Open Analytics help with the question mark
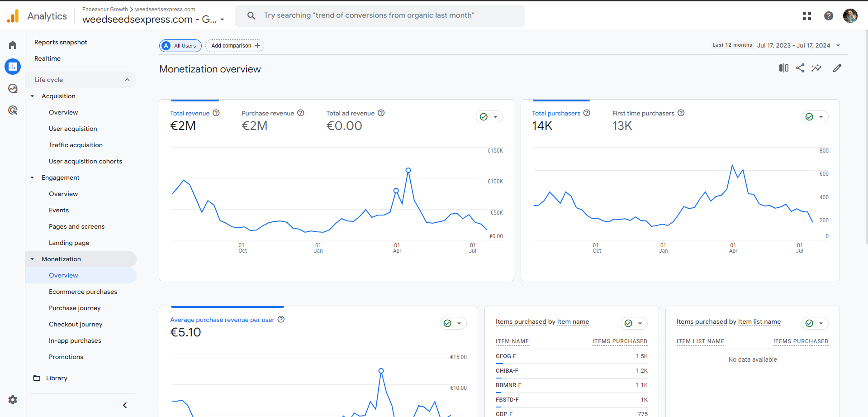Screen dimensions: 868x417 829,15
